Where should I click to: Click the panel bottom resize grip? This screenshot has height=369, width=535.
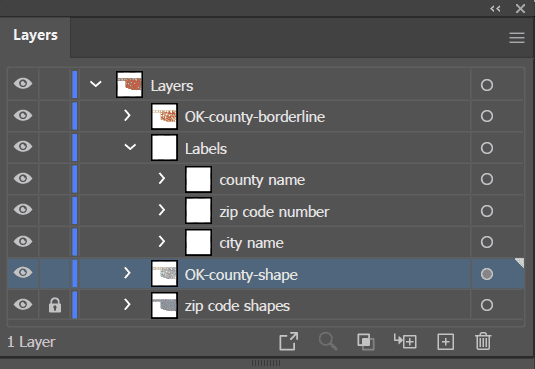pos(266,363)
